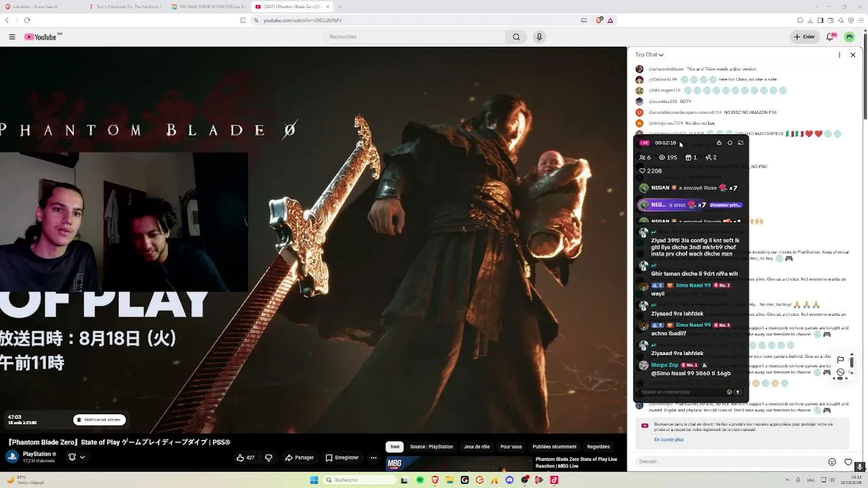Open a new browser tab
Screen dimensions: 868x488
[340, 7]
